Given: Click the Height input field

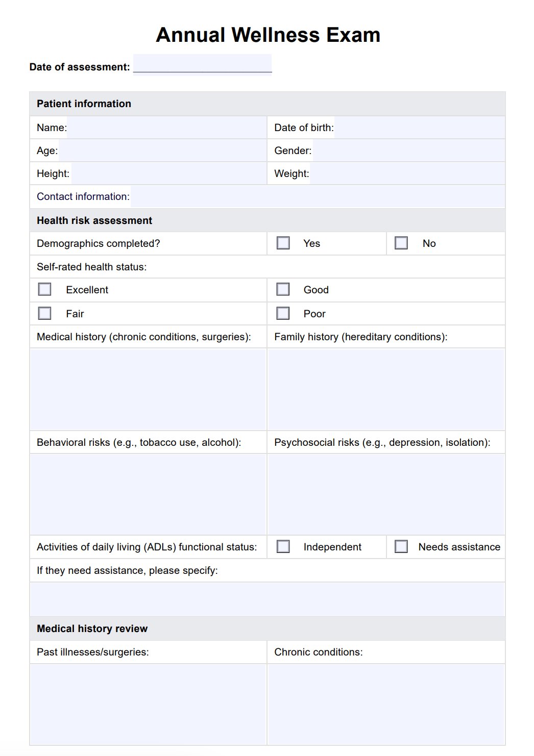Looking at the screenshot, I should coord(168,173).
